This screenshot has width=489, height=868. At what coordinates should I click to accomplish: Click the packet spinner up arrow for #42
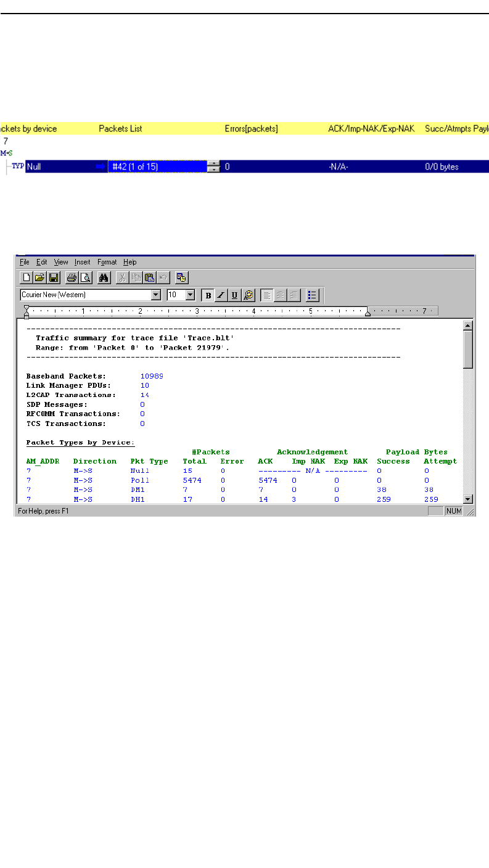[x=213, y=163]
